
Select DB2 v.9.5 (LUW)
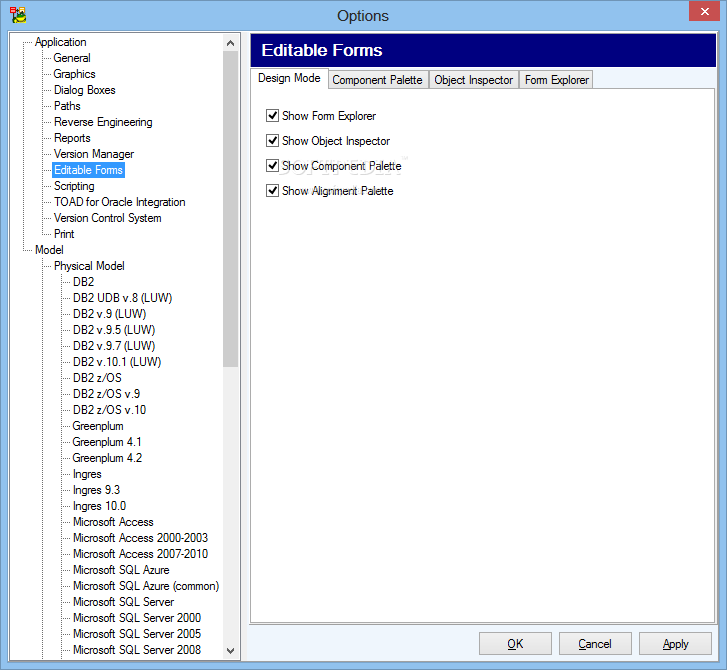click(x=114, y=330)
